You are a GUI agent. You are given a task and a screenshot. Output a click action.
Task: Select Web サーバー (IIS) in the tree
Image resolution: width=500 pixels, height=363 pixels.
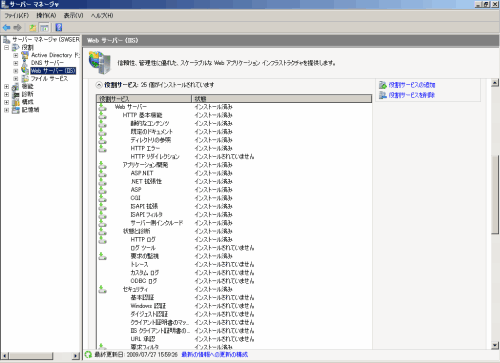tap(53, 71)
